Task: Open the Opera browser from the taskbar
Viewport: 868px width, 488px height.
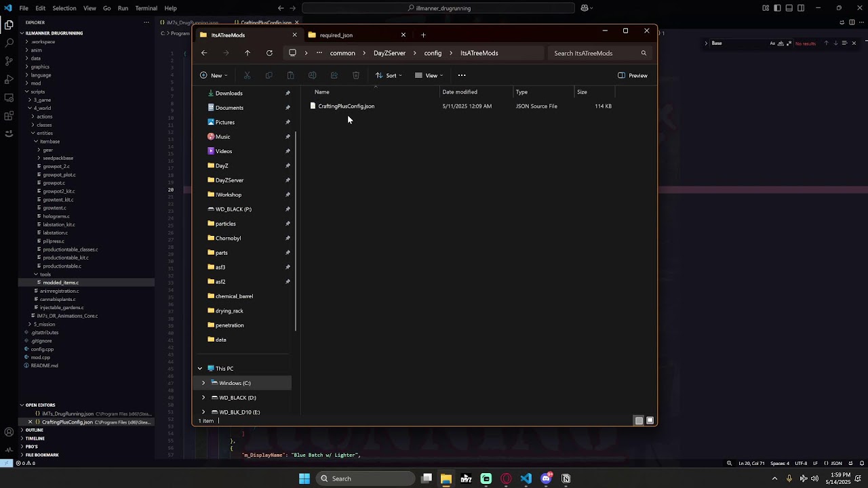Action: [x=506, y=479]
